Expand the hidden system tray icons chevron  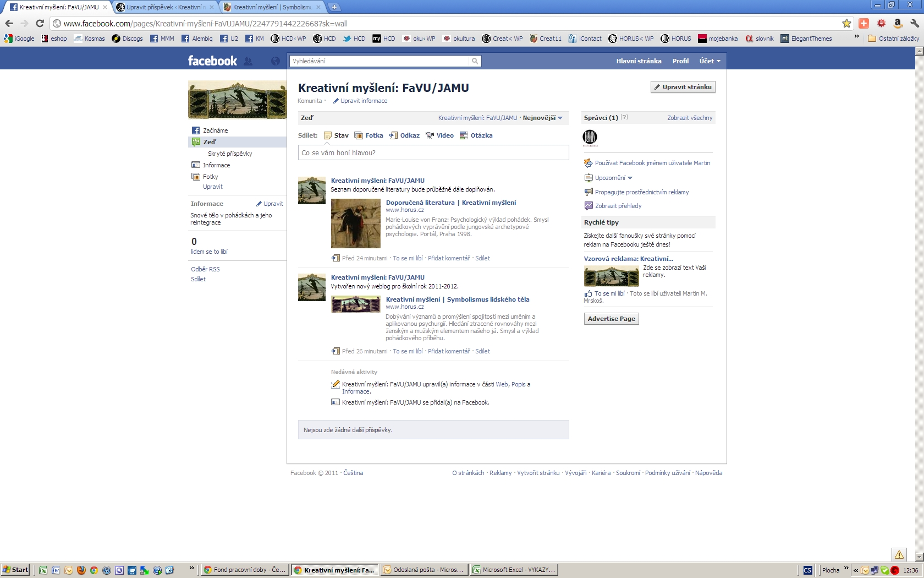[855, 570]
